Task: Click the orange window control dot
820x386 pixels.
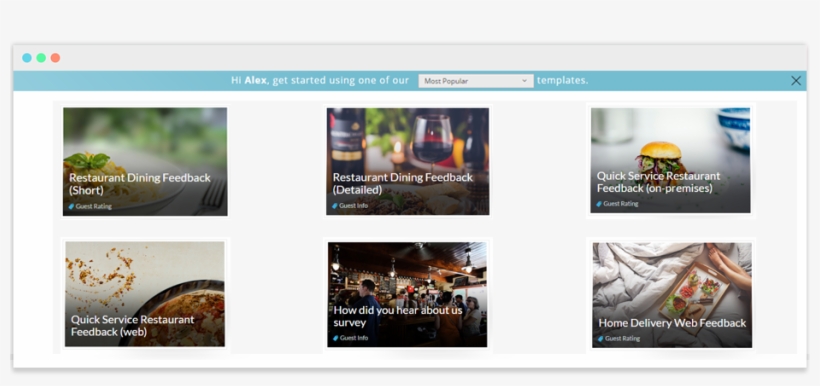Action: pyautogui.click(x=55, y=58)
